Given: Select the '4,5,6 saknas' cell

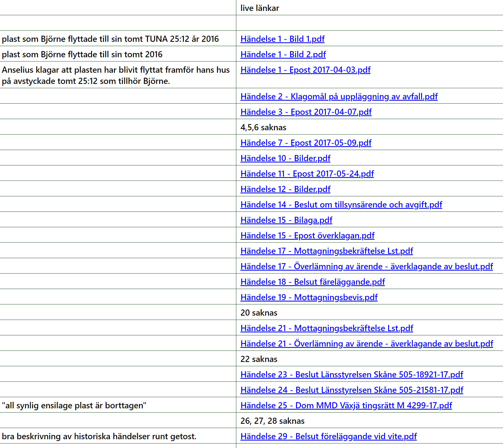Looking at the screenshot, I should [x=370, y=127].
